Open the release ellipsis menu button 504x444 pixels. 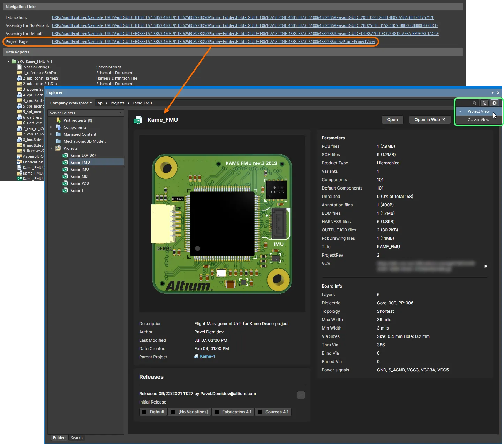[301, 395]
